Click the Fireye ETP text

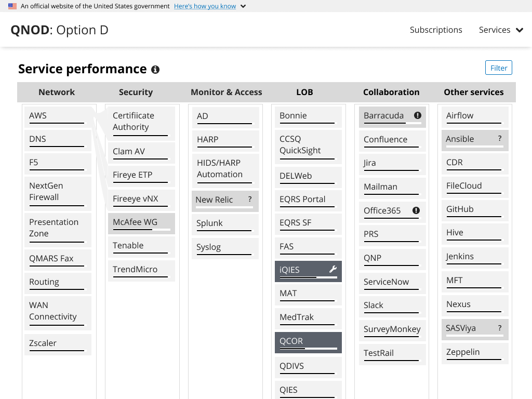click(132, 175)
